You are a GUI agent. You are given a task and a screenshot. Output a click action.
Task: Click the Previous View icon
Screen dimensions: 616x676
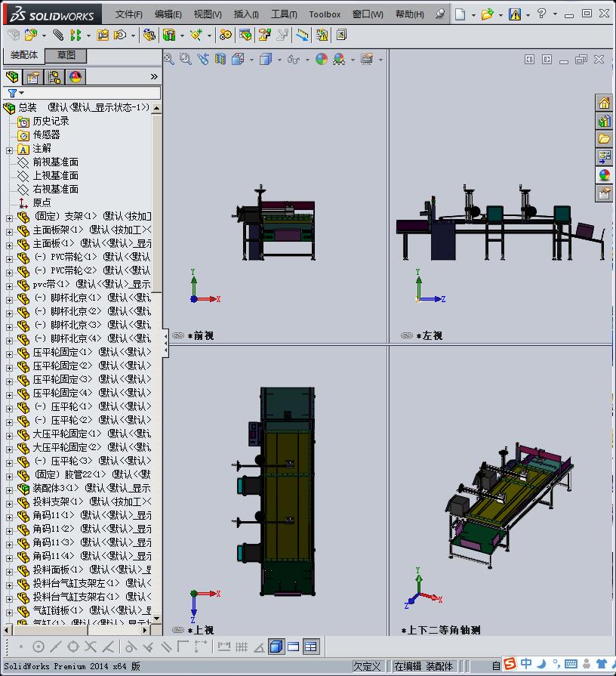(203, 59)
